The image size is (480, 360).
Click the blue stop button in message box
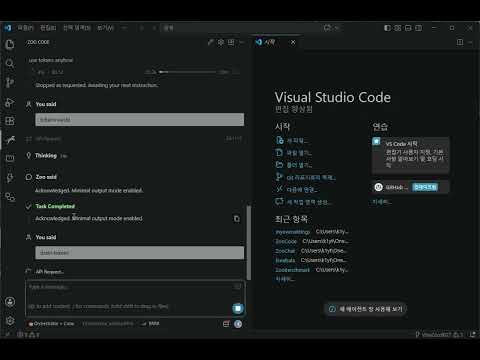(x=238, y=309)
